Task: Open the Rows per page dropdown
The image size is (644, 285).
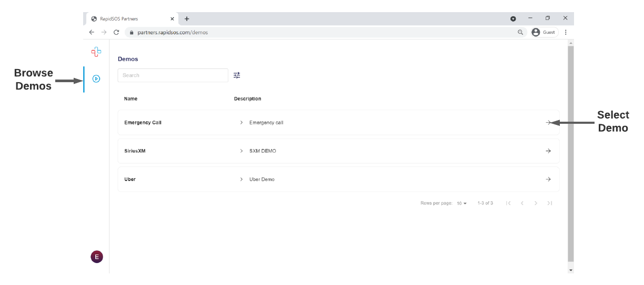Action: (462, 203)
